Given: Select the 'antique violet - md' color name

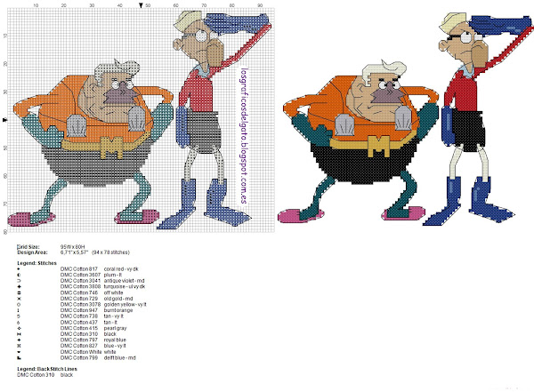Looking at the screenshot, I should 125,281.
